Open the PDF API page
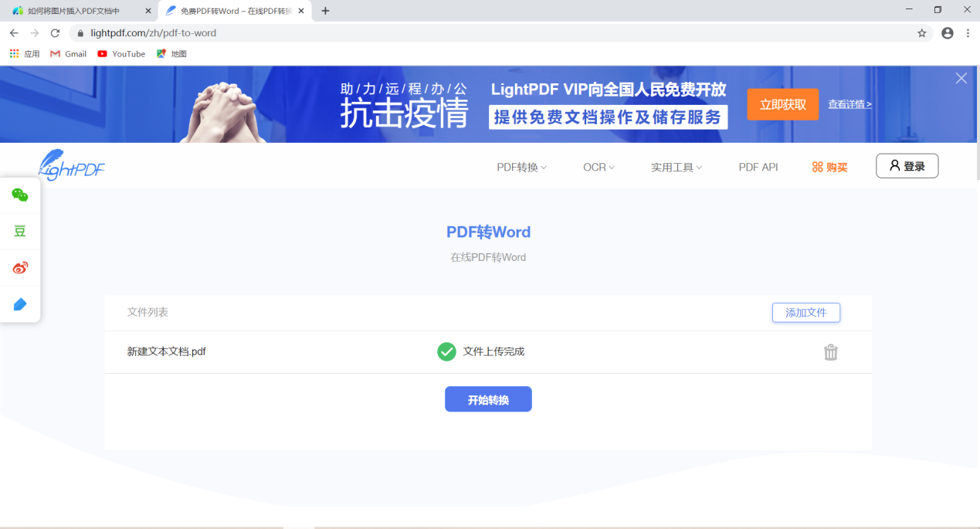 pos(758,167)
